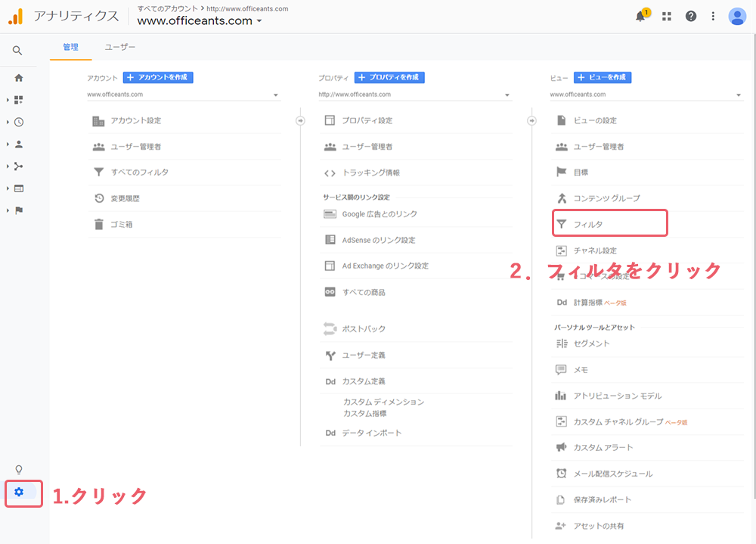Image resolution: width=756 pixels, height=544 pixels.
Task: Click the プロパティを作成 button
Action: coord(389,77)
